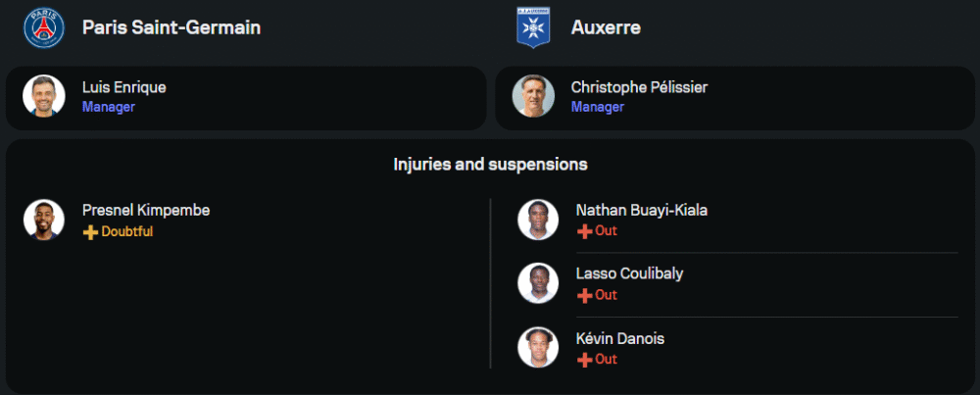Click Lasso Coulibaly's red out cross icon
This screenshot has height=395, width=980.
[x=584, y=295]
